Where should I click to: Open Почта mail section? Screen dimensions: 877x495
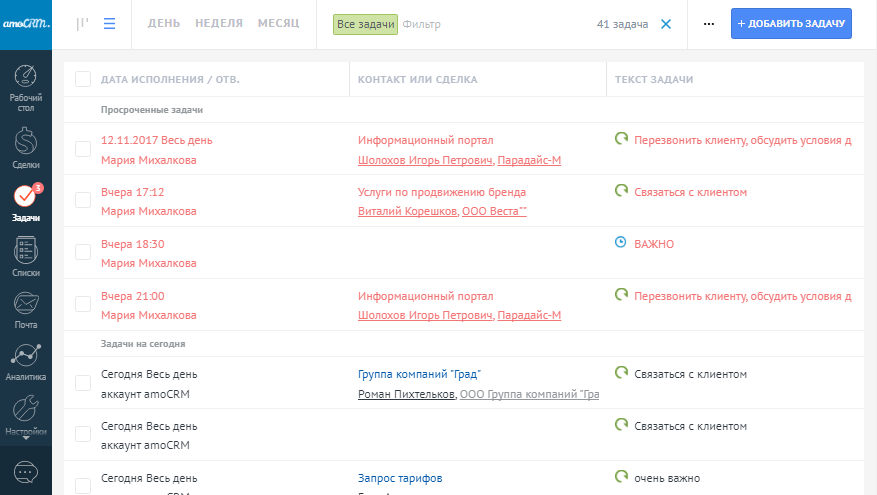26,310
